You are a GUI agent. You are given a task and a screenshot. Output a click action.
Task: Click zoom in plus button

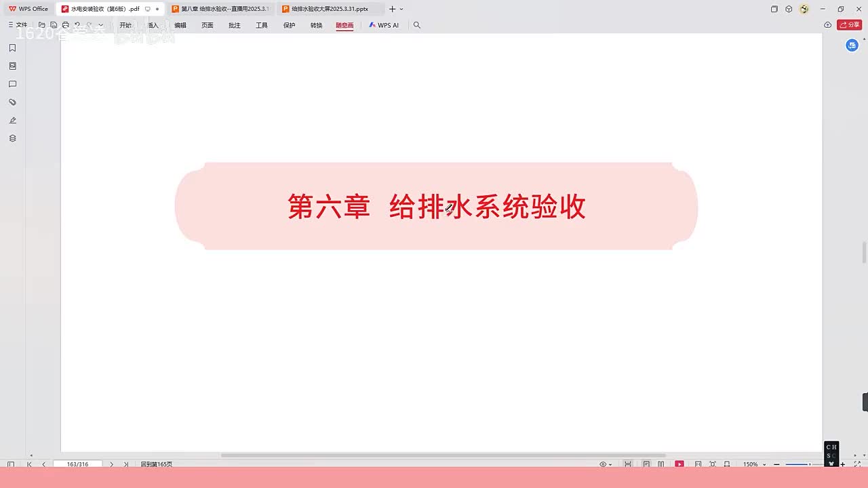click(843, 464)
